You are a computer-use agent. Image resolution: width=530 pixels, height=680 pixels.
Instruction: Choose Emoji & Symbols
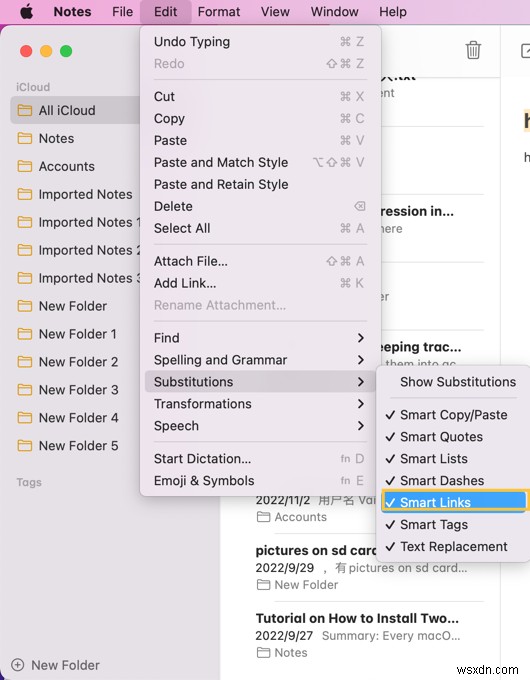pos(260,481)
